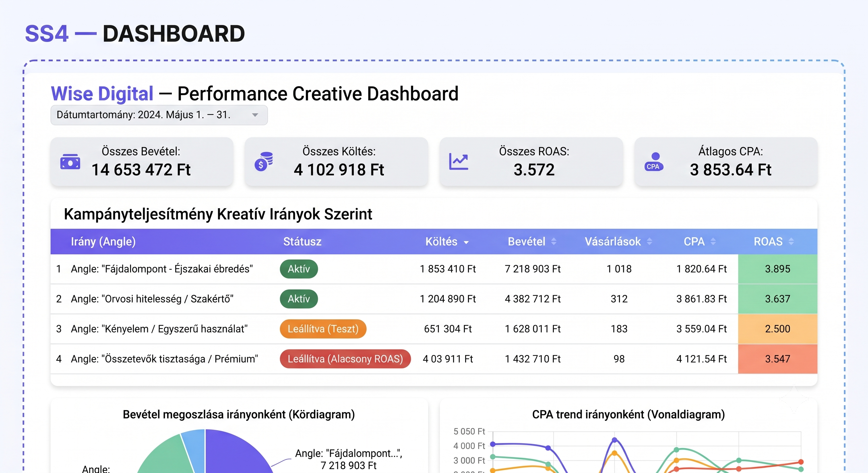Click the orange ROAS cell 2.500
This screenshot has width=868, height=473.
(777, 329)
